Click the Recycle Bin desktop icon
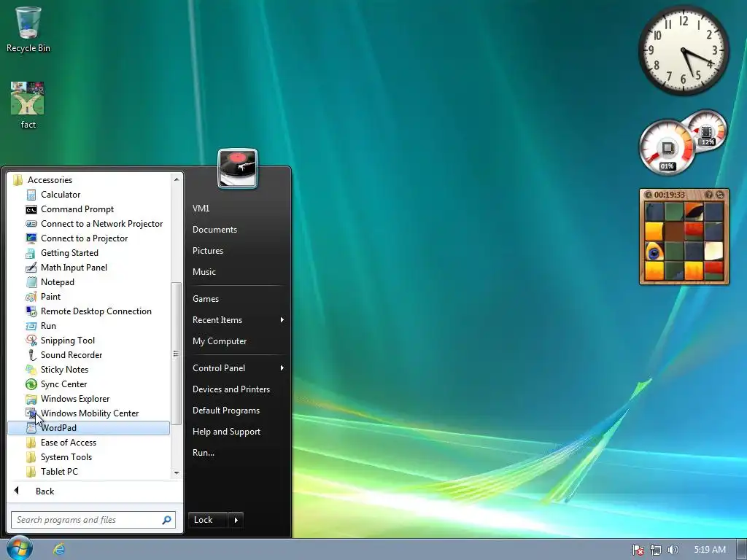 coord(28,23)
